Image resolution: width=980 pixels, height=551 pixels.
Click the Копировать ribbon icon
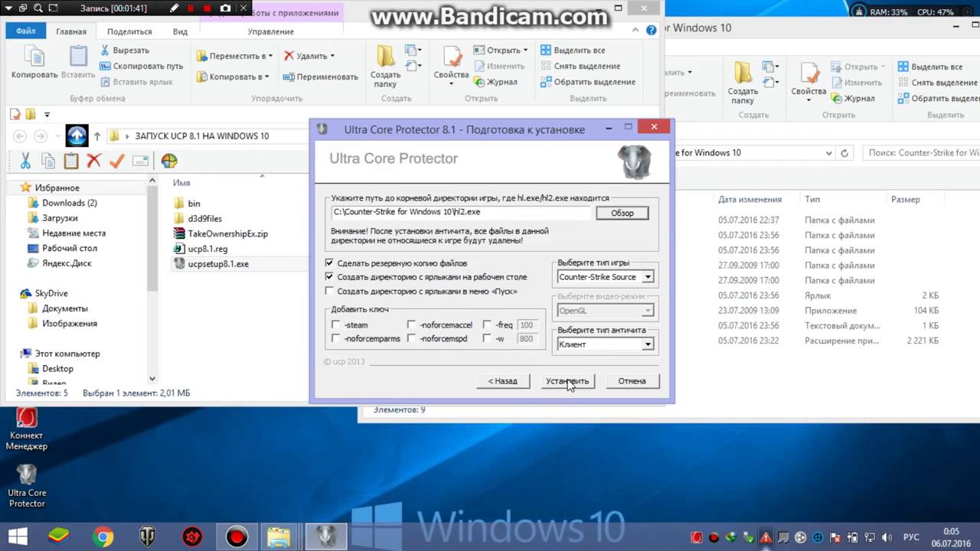[34, 61]
